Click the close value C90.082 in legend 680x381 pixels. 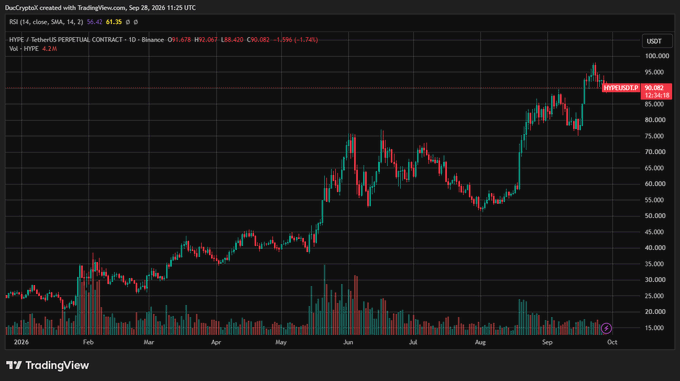(258, 39)
